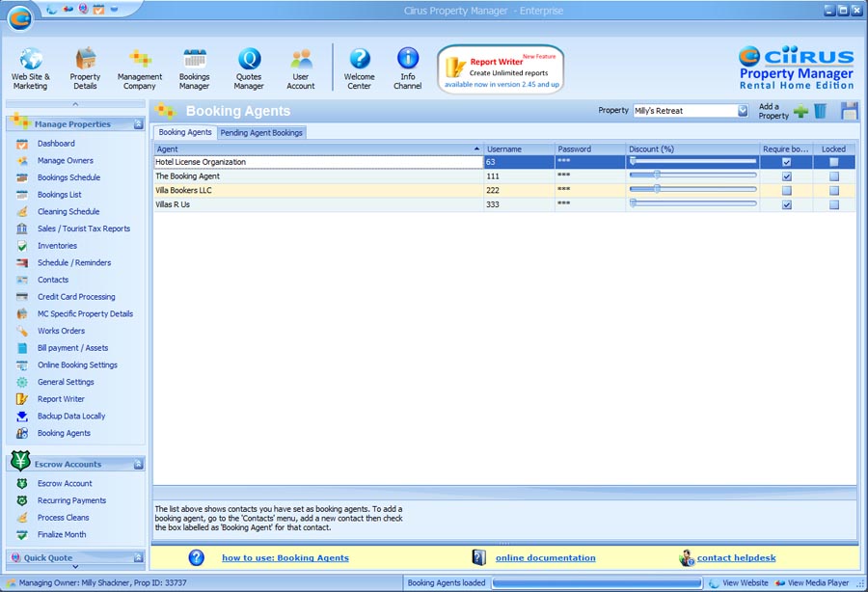Click the trash bin delete icon
The image size is (868, 592).
820,111
